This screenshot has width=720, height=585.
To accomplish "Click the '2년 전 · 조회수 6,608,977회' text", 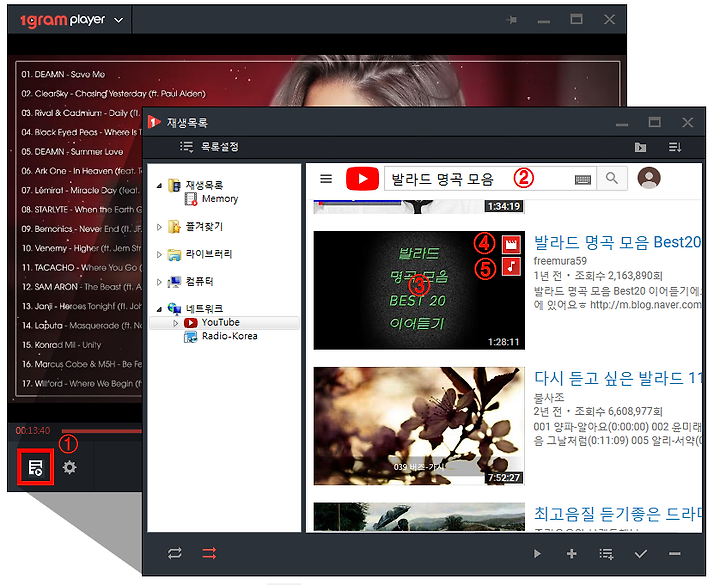I will 598,411.
